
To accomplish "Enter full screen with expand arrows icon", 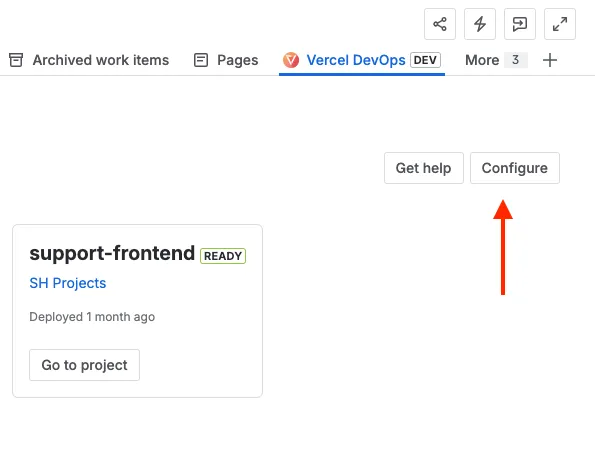I will 560,24.
